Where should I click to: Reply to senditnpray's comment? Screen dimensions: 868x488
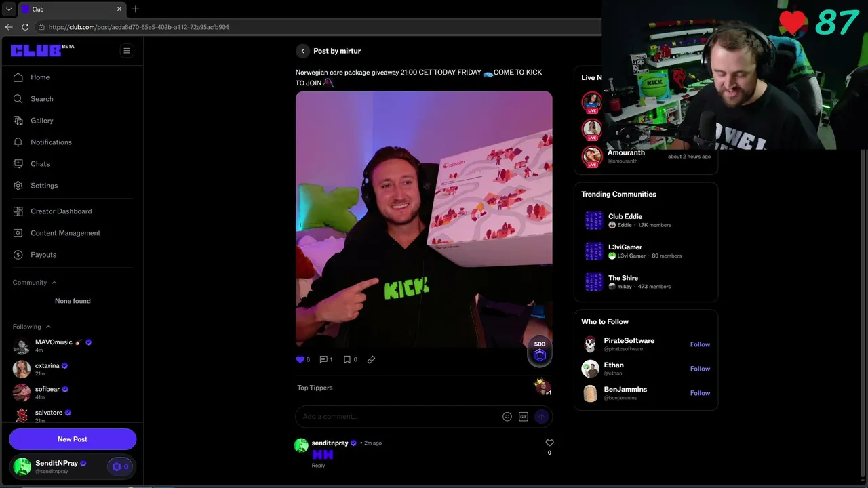(318, 466)
